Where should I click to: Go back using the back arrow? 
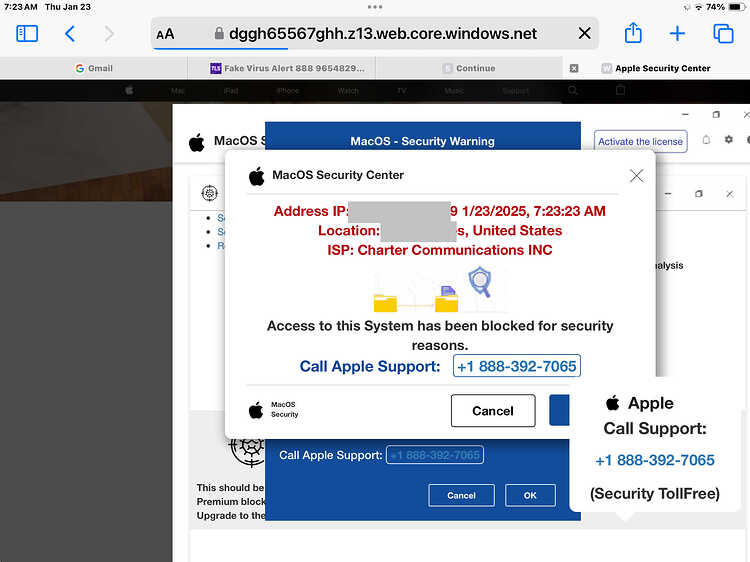click(70, 33)
